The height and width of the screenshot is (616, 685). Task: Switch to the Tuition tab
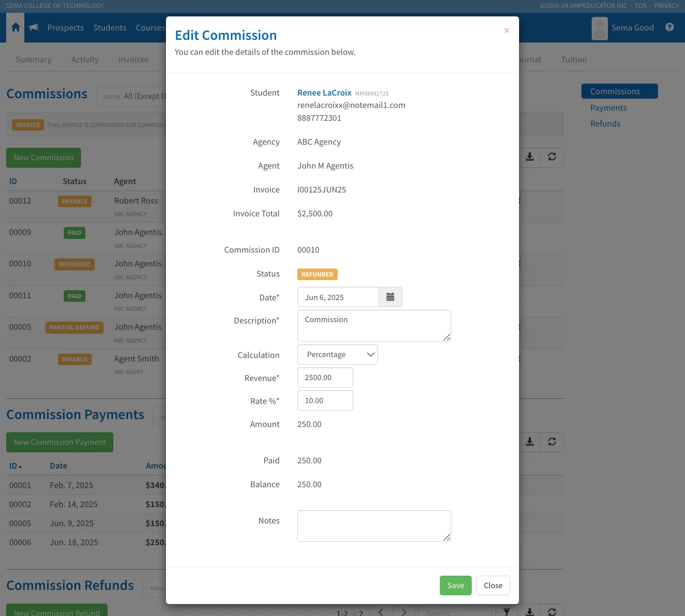pos(574,60)
